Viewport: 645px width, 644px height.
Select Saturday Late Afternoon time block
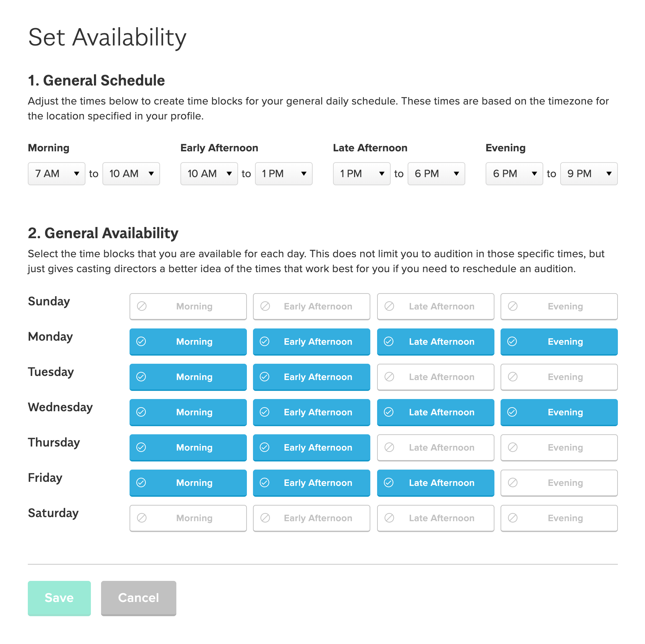[x=435, y=518]
